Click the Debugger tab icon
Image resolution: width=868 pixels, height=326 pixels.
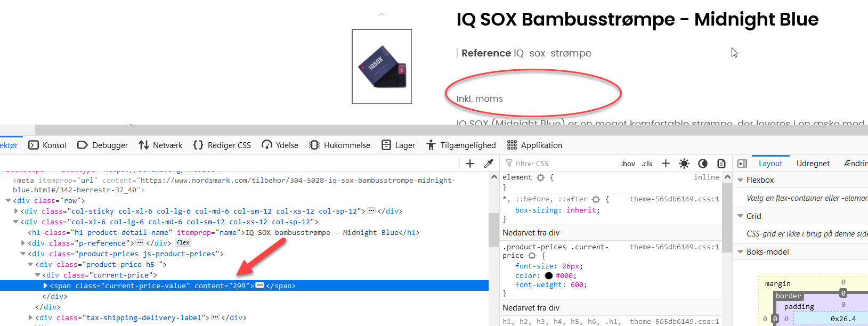[x=82, y=145]
